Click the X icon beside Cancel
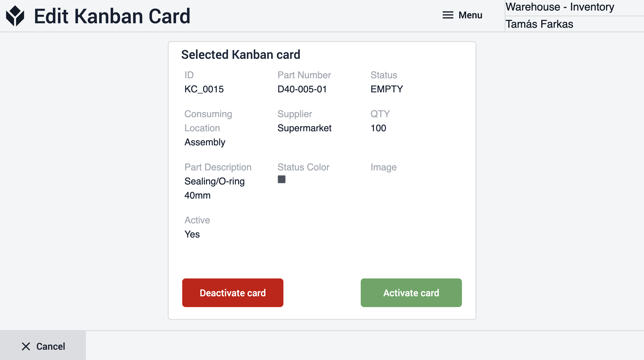 (x=26, y=346)
